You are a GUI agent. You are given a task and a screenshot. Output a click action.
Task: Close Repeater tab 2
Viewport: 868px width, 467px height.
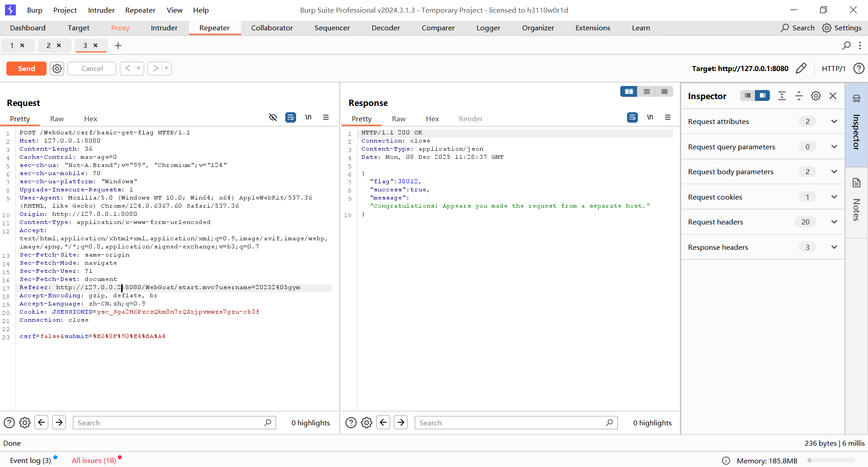[x=59, y=45]
